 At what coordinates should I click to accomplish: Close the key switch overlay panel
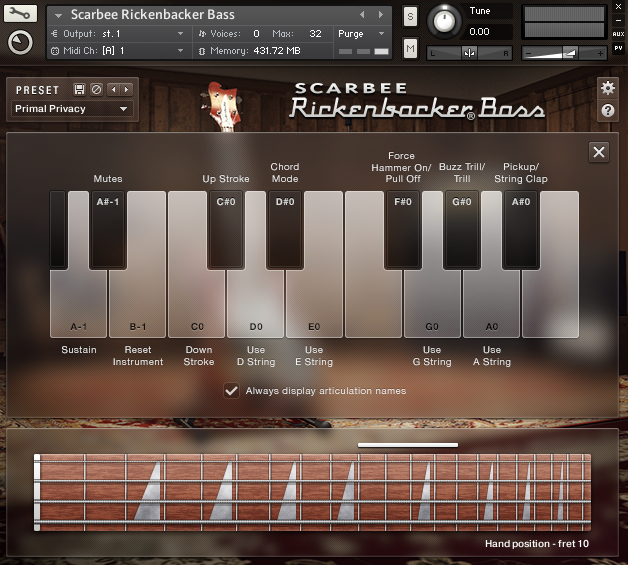pyautogui.click(x=599, y=152)
